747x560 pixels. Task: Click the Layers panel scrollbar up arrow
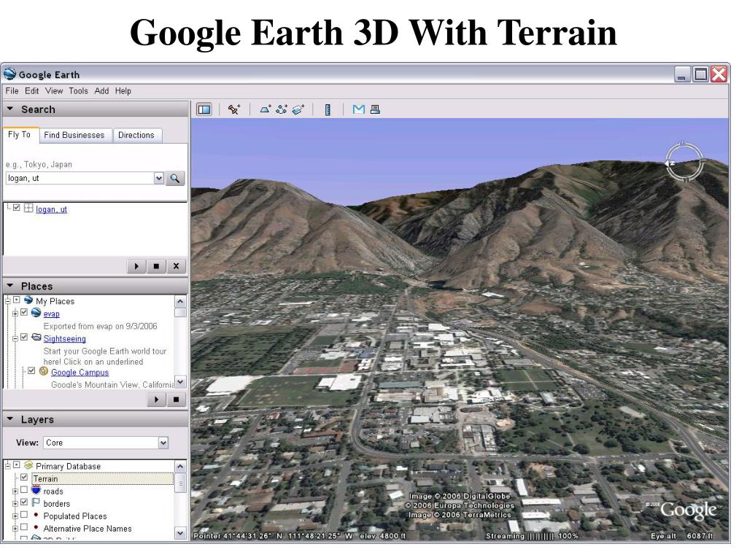click(x=180, y=467)
